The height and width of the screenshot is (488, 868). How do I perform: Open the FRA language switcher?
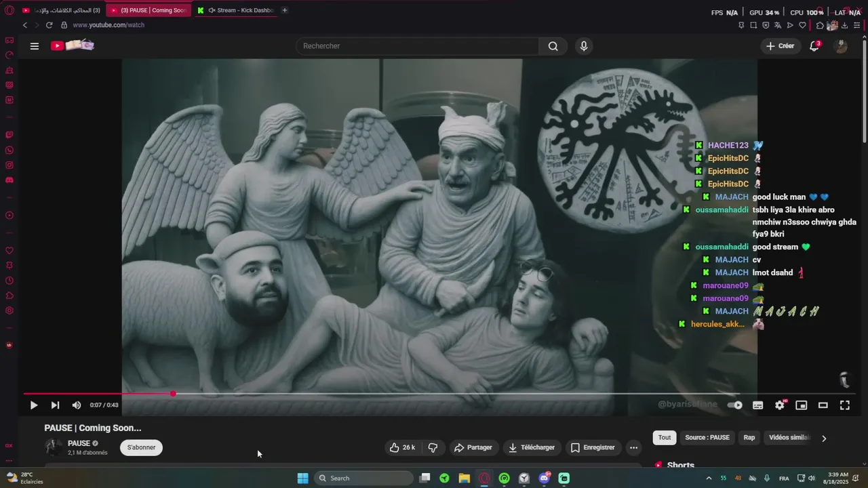[784, 478]
